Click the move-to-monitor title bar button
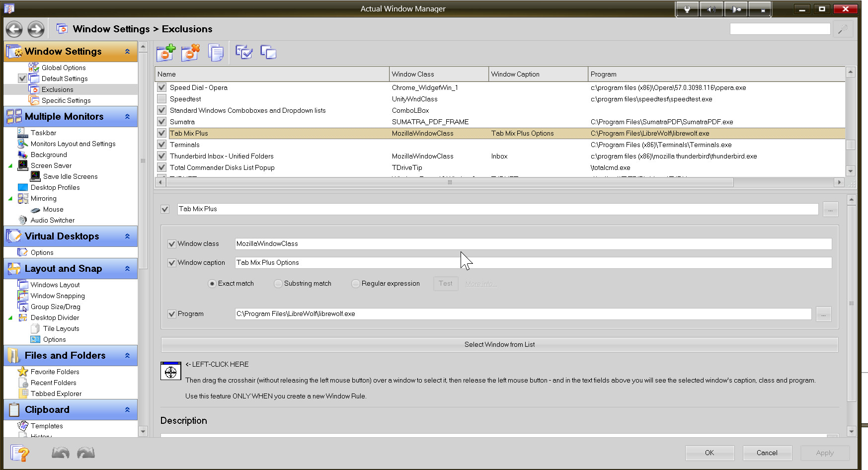The width and height of the screenshot is (868, 470). (736, 9)
